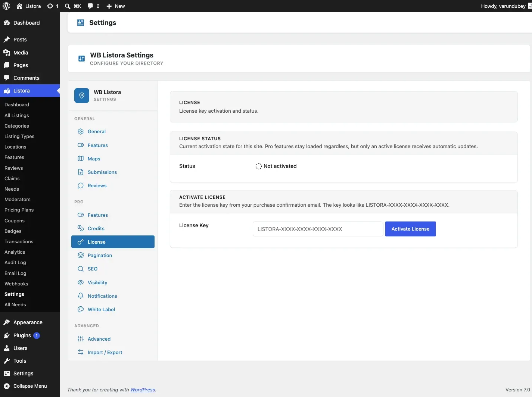
Task: Click the Media library icon
Action: pyautogui.click(x=7, y=53)
